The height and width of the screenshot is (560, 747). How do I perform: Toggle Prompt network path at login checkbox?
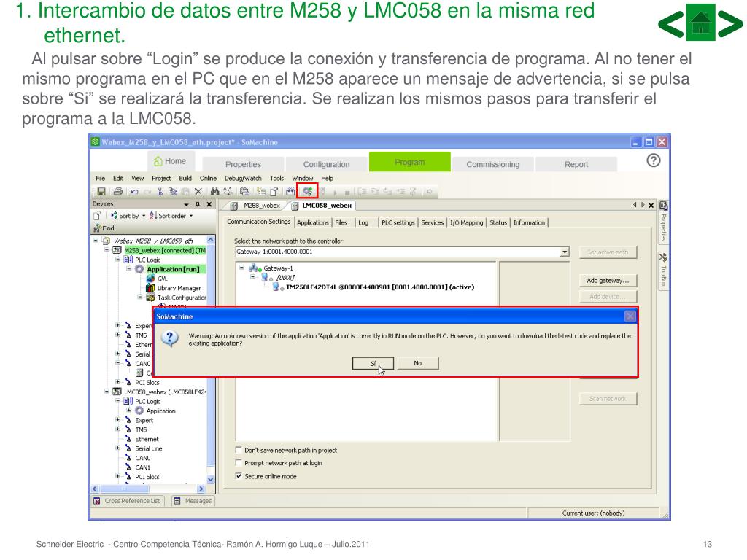pos(239,463)
